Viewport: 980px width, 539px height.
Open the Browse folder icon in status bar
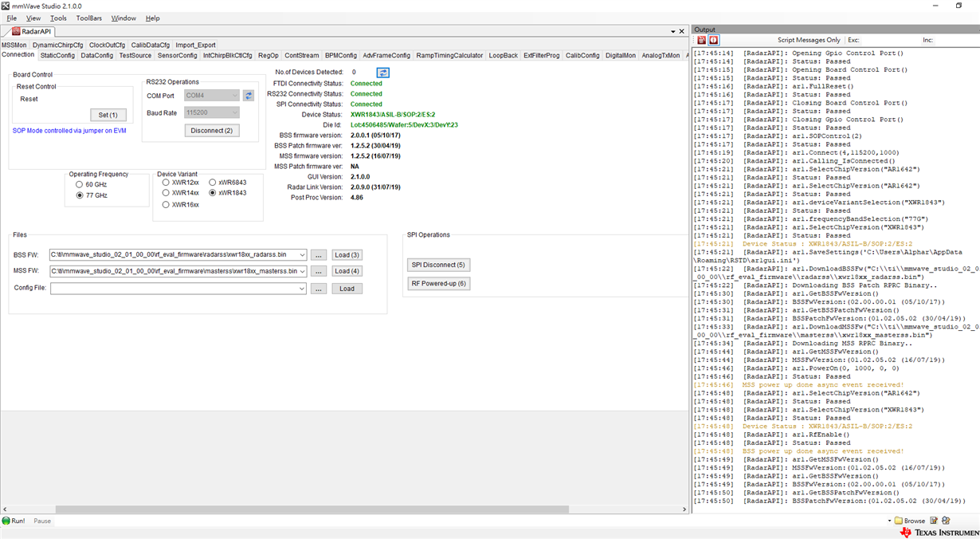[898, 521]
